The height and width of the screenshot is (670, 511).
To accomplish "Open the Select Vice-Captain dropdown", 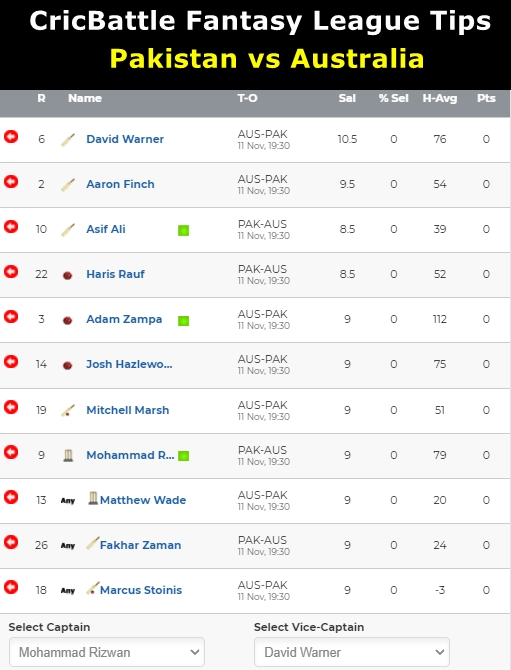I will click(x=352, y=652).
